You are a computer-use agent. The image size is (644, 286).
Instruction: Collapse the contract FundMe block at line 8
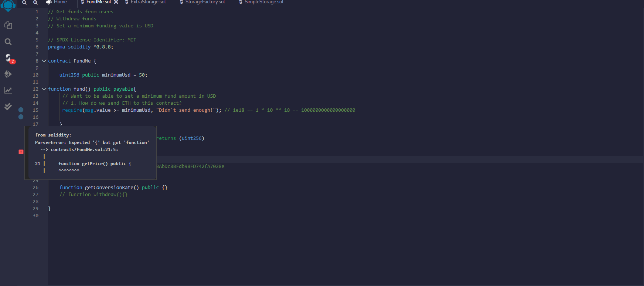pos(44,61)
